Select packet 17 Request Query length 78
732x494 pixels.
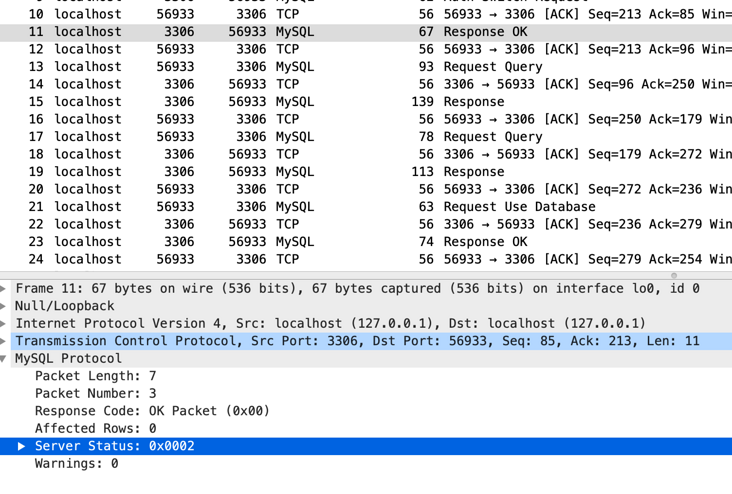366,137
